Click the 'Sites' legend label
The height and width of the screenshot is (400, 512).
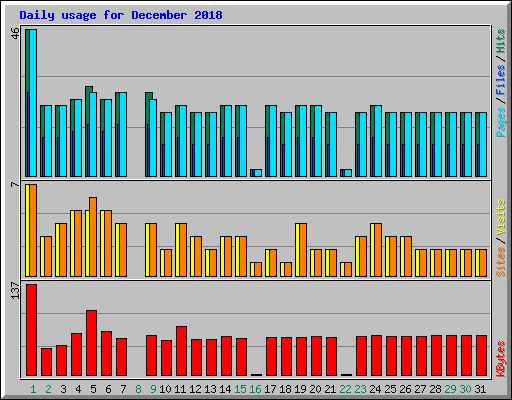tap(501, 262)
